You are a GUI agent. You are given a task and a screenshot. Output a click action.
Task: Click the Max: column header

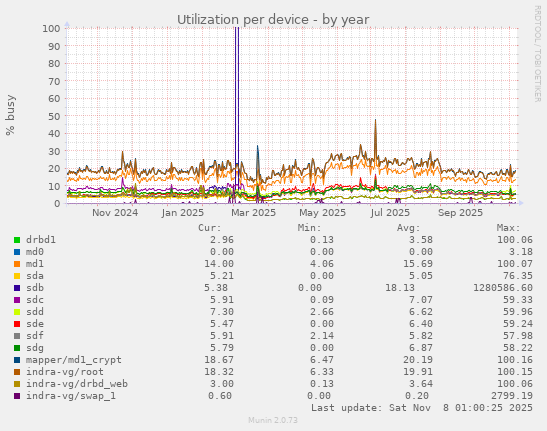coord(508,228)
